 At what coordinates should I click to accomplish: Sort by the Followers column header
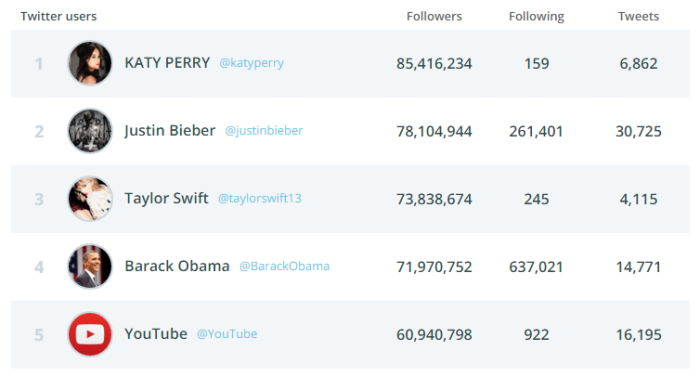tap(434, 17)
